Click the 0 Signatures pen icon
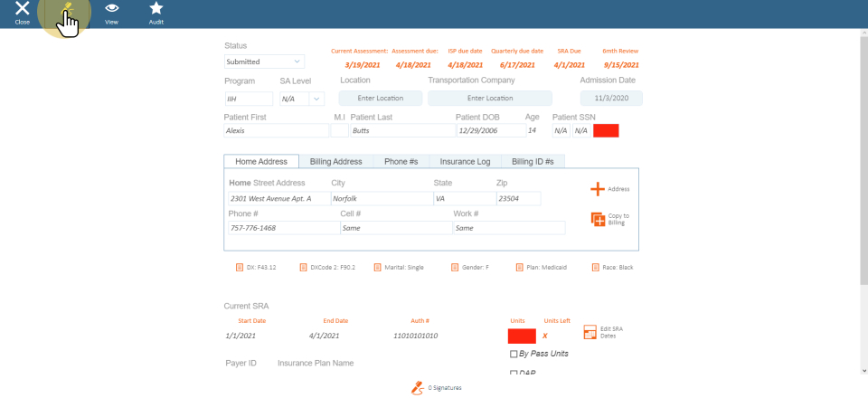The width and height of the screenshot is (868, 398). (x=417, y=387)
